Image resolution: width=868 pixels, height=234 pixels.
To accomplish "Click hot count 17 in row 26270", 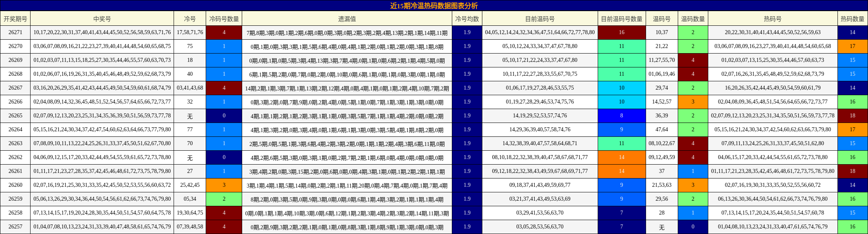I will [853, 46].
